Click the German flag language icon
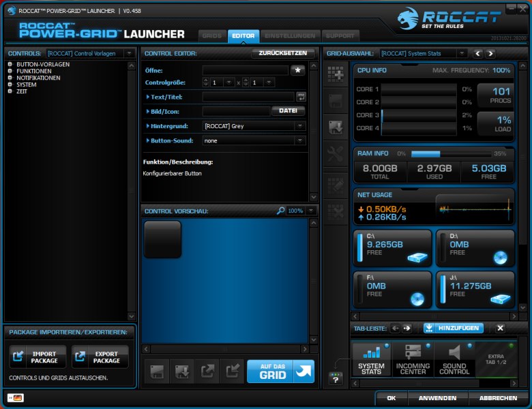This screenshot has width=532, height=409. pyautogui.click(x=16, y=397)
